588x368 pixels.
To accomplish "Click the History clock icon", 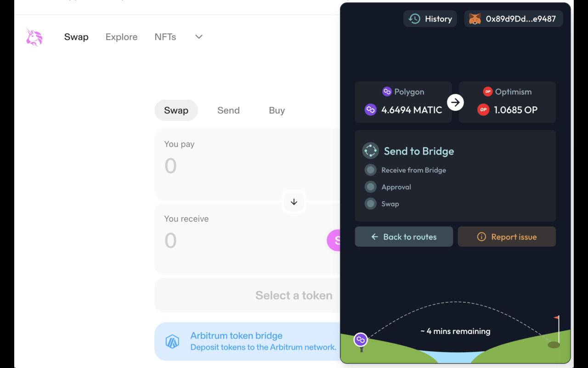I will [x=414, y=19].
